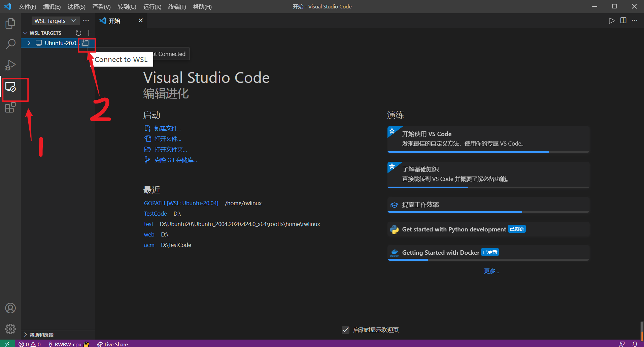This screenshot has width=644, height=347.
Task: Open notifications bell in status bar
Action: coord(635,344)
